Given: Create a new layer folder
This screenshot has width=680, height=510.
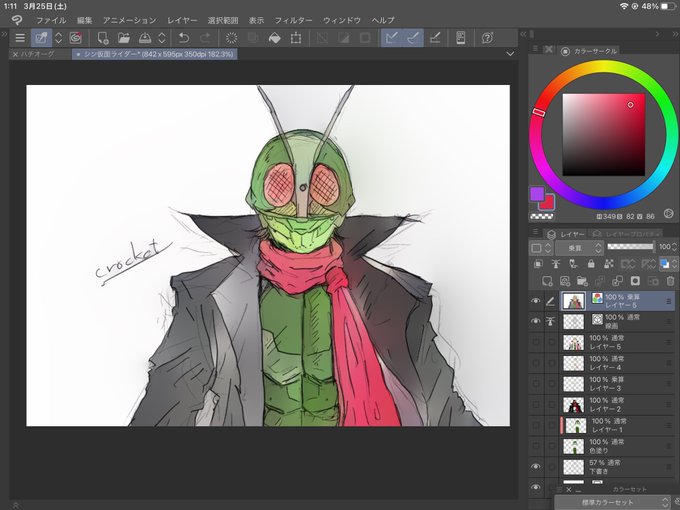Looking at the screenshot, I should click(582, 281).
